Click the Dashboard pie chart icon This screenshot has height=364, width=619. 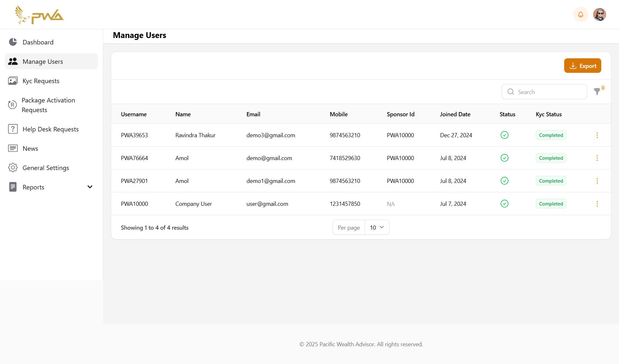click(13, 42)
